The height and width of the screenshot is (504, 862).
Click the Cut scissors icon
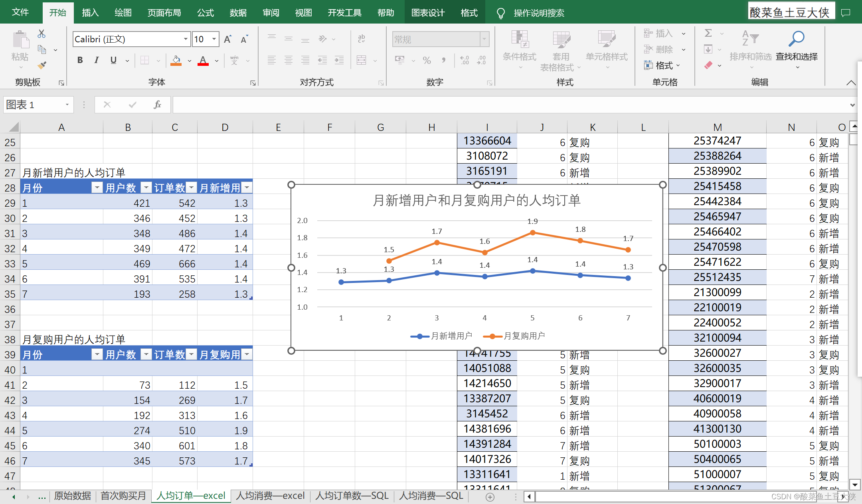pyautogui.click(x=42, y=34)
